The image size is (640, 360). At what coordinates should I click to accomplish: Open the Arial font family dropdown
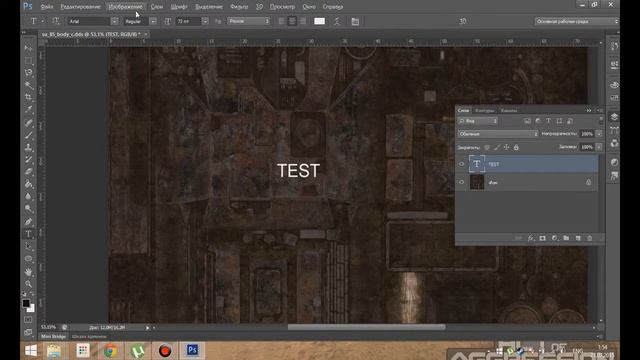114,21
